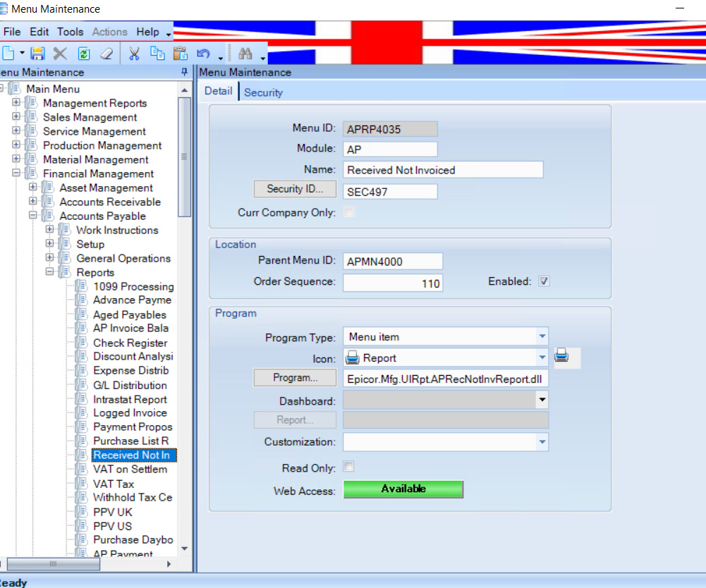This screenshot has height=588, width=706.
Task: Click the Paste clipboard icon
Action: click(181, 54)
